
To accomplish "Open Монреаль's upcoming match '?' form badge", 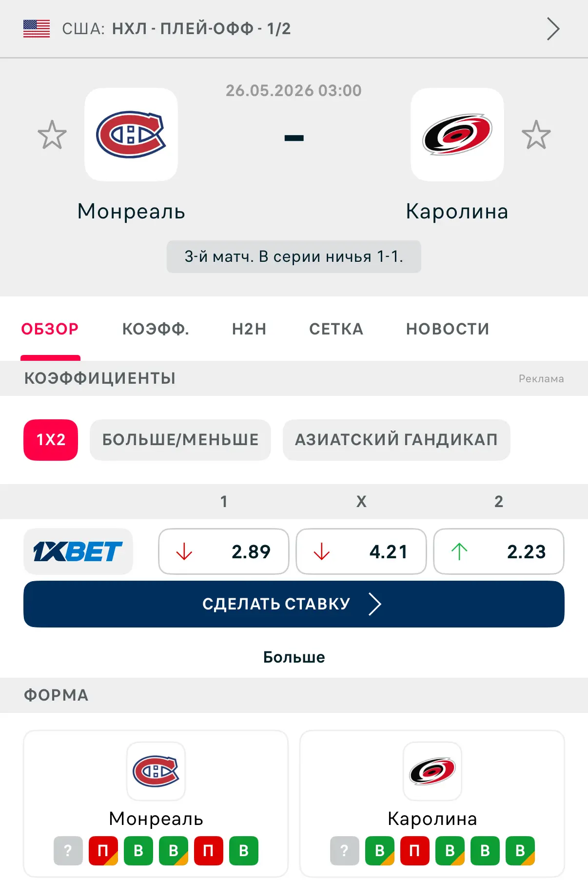I will pyautogui.click(x=68, y=851).
